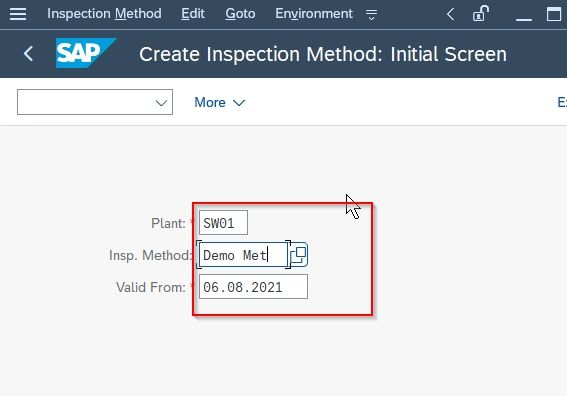The image size is (567, 396).
Task: Open the transaction command field dropdown
Action: (95, 102)
